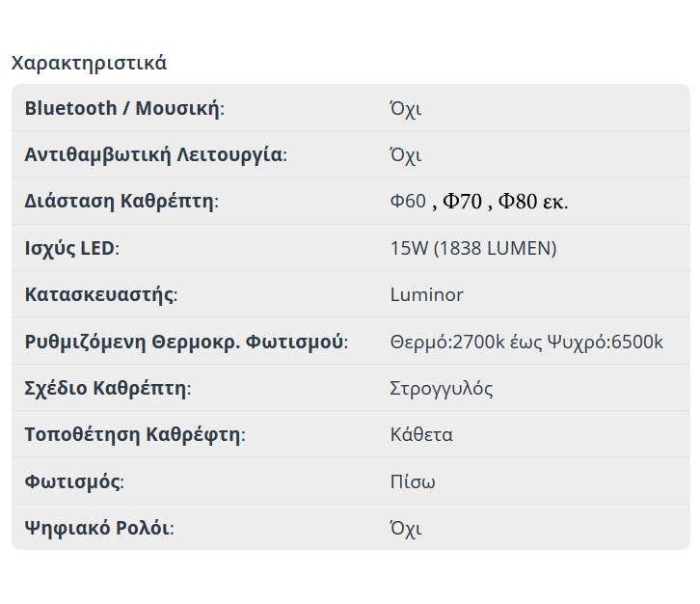Screen dimensions: 700x604
Task: Click the Κάθετα placement value
Action: [421, 434]
